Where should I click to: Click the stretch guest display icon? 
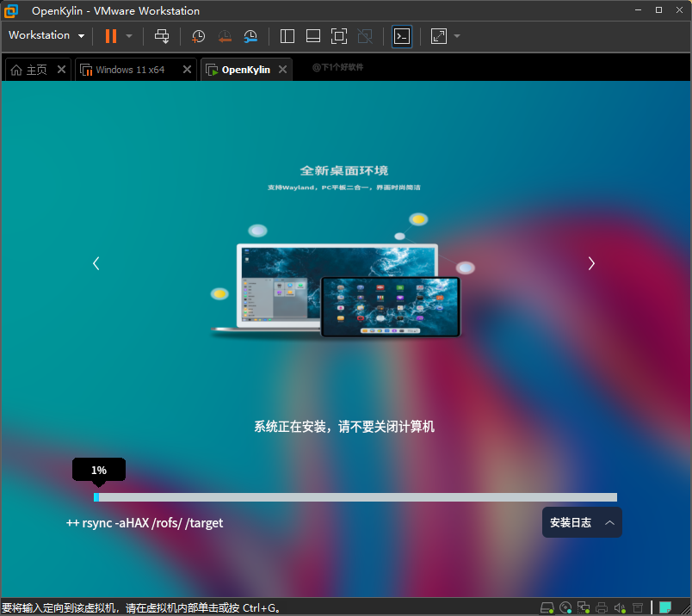(439, 36)
